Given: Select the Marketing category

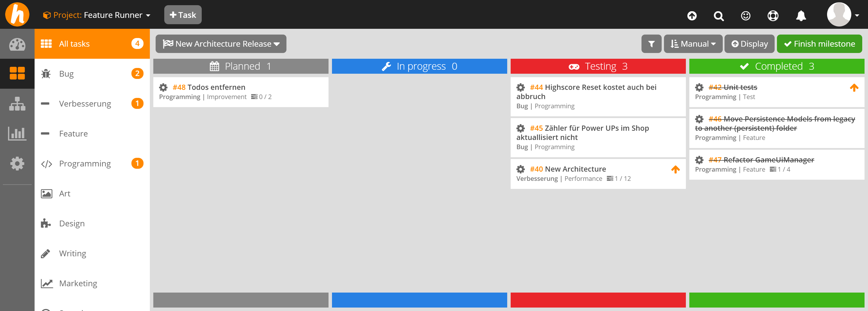Looking at the screenshot, I should [x=92, y=283].
